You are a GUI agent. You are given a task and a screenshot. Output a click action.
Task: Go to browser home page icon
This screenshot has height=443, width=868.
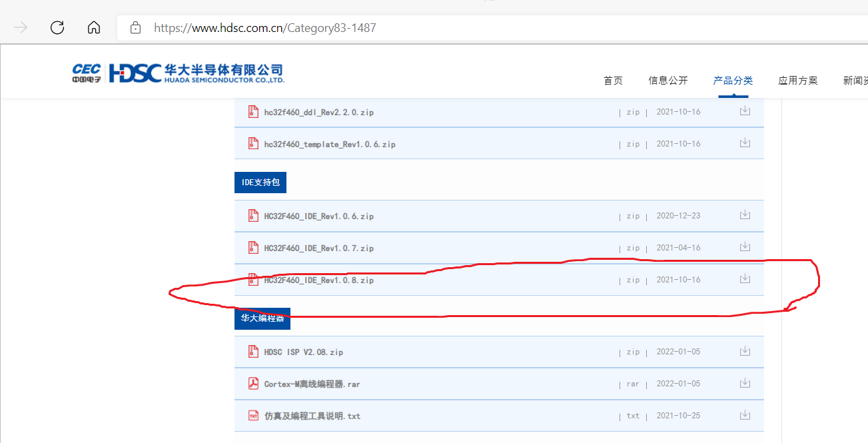pos(94,27)
